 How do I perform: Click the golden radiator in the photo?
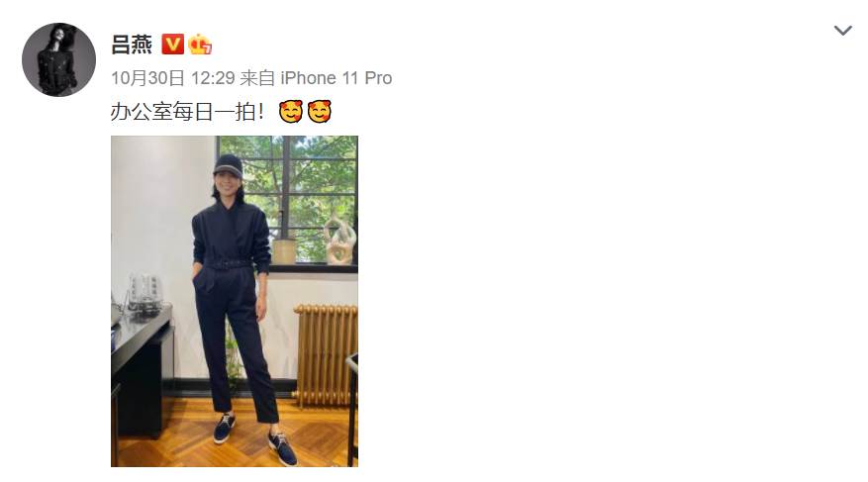[x=327, y=354]
